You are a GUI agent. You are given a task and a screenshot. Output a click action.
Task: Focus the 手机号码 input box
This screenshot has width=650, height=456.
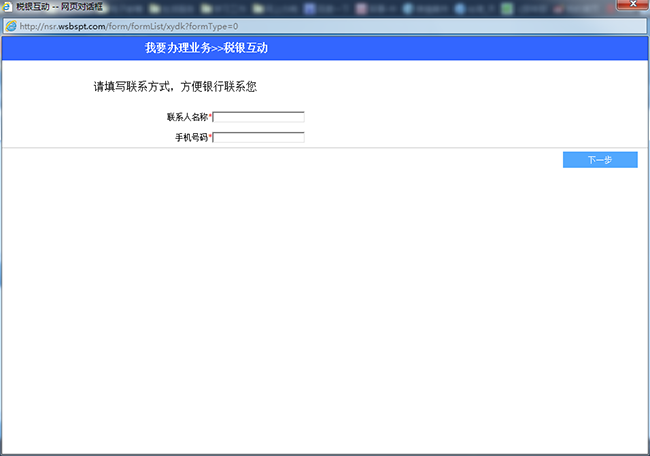(259, 137)
